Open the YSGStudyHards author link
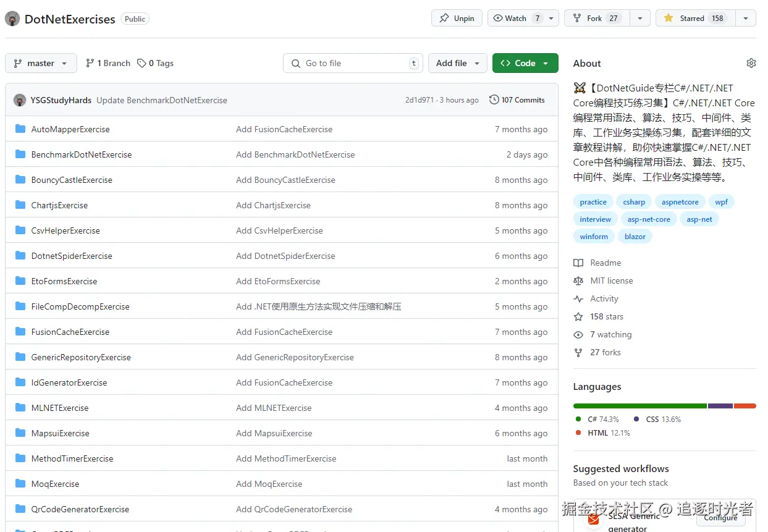 tap(61, 100)
